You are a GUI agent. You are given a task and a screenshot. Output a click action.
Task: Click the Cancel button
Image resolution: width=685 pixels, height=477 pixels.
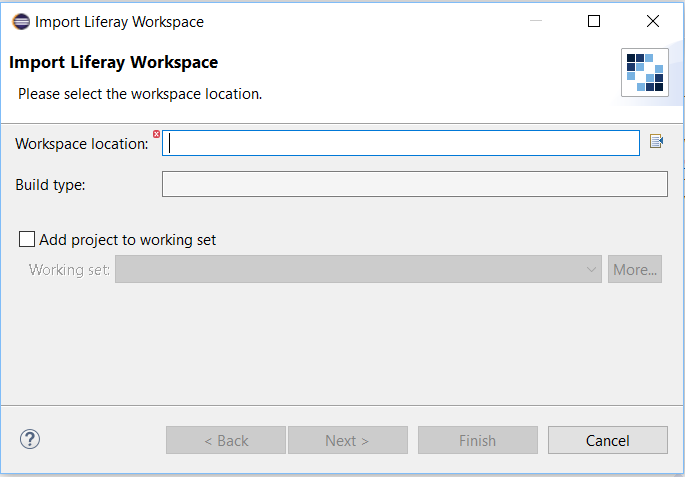click(x=608, y=440)
